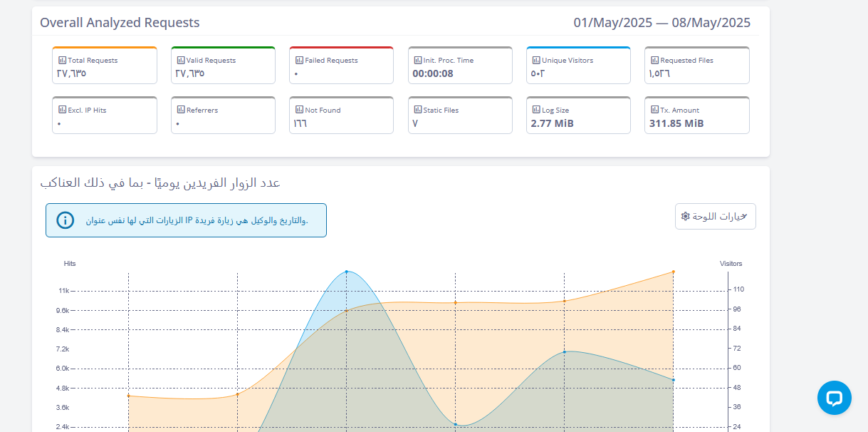The image size is (868, 432).
Task: Select the Unique Visitors card
Action: point(578,66)
